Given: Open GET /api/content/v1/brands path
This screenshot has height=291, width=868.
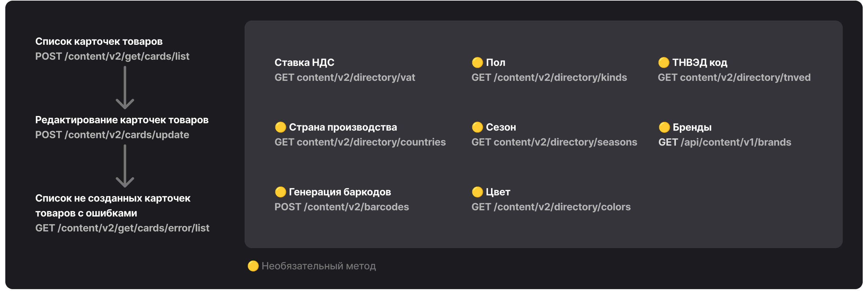Looking at the screenshot, I should [x=724, y=142].
